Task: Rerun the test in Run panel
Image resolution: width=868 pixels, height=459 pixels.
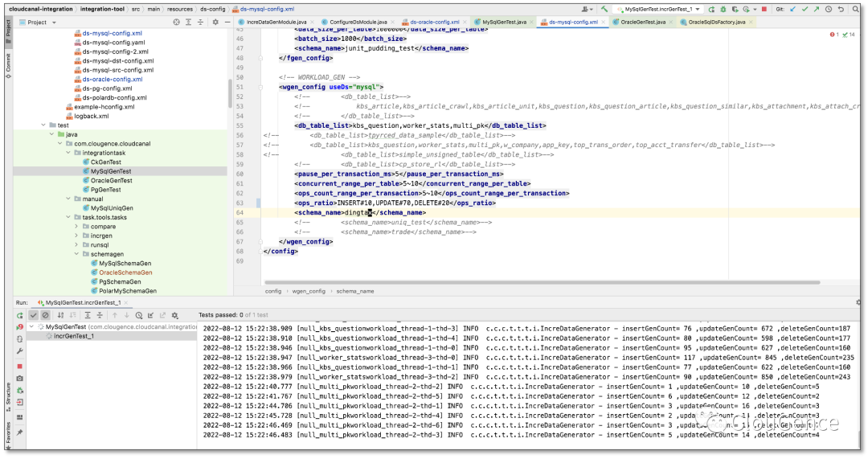Action: tap(19, 315)
